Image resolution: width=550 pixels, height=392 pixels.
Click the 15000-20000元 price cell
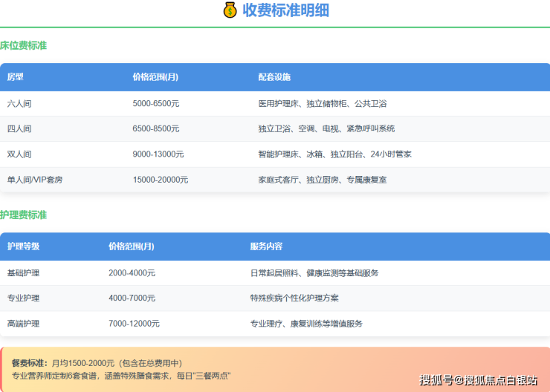coord(161,180)
